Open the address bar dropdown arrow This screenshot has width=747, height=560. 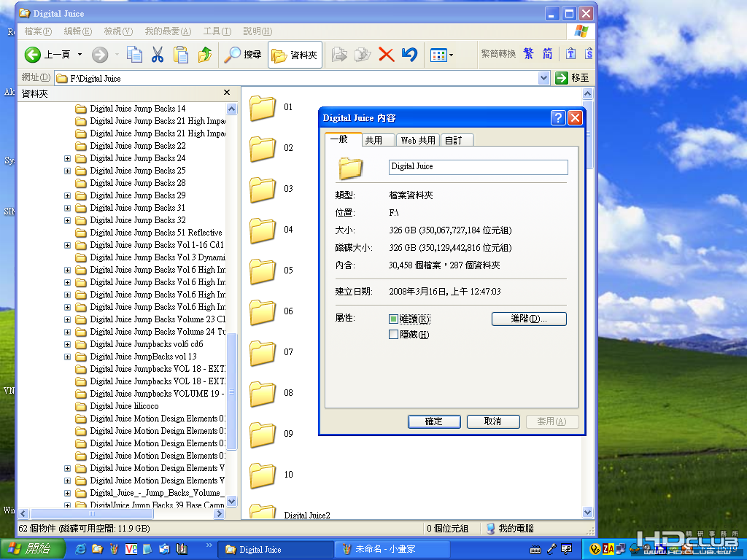(x=543, y=78)
